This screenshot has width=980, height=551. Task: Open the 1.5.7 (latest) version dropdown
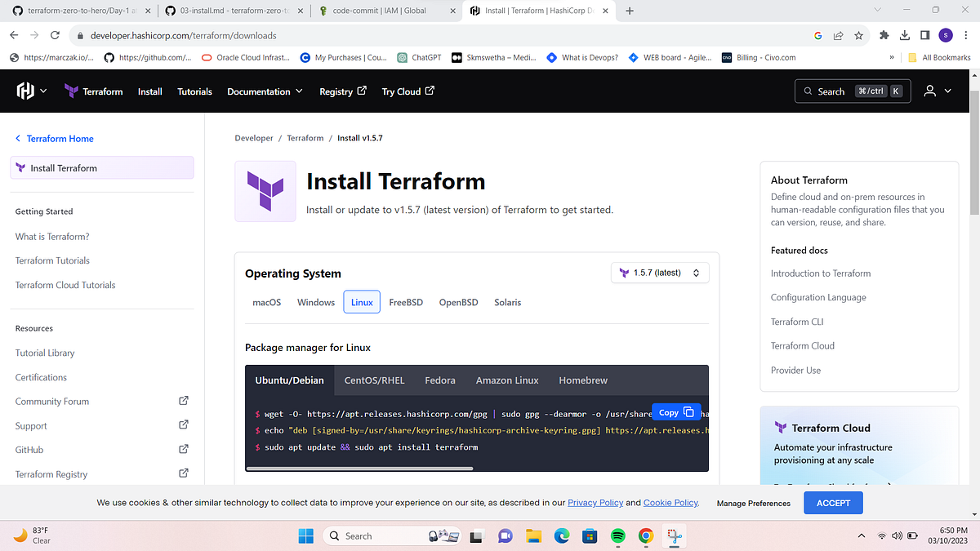point(660,273)
